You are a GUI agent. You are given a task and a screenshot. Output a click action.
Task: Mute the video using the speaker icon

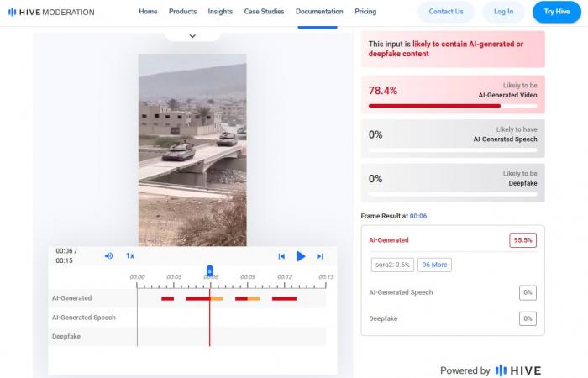point(108,255)
